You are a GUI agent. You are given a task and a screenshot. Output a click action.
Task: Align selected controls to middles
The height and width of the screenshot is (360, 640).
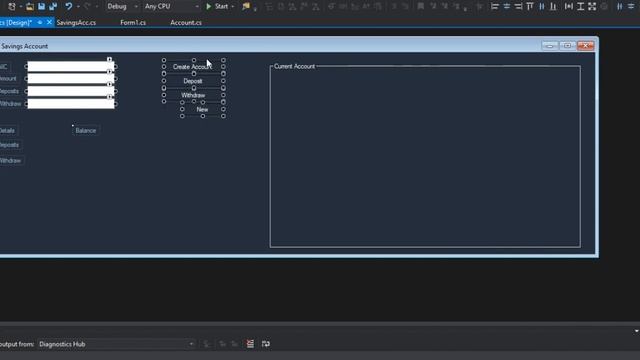tap(542, 7)
